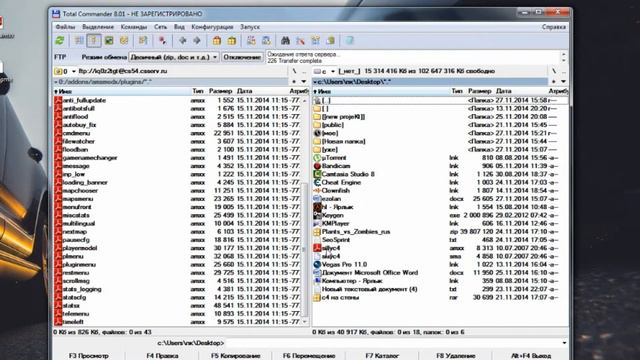The image size is (640, 360).
Task: Open the Файлы menu
Action: click(65, 27)
